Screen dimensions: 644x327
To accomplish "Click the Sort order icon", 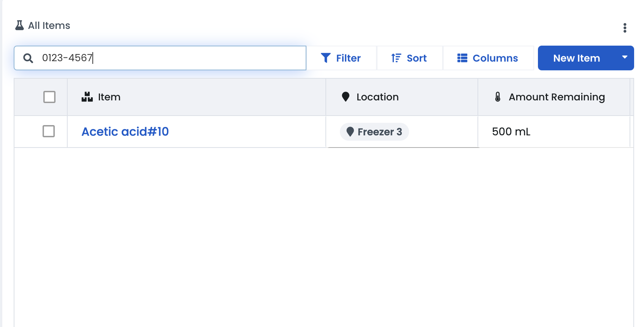I will 396,58.
